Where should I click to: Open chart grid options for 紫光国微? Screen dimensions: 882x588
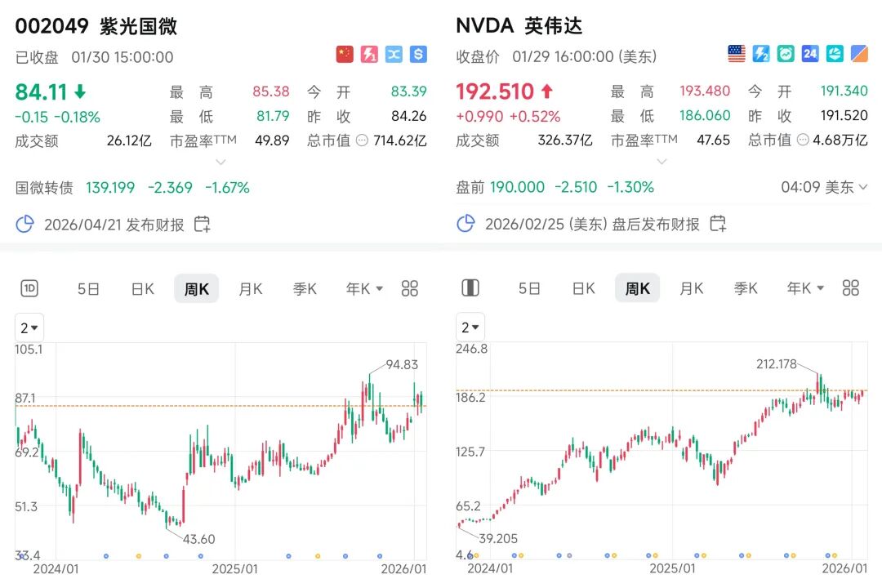click(410, 288)
